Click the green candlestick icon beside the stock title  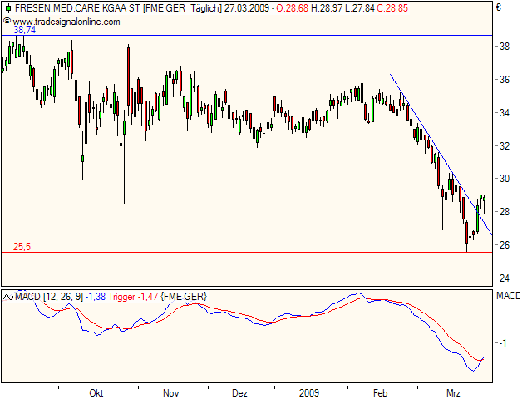[7, 7]
